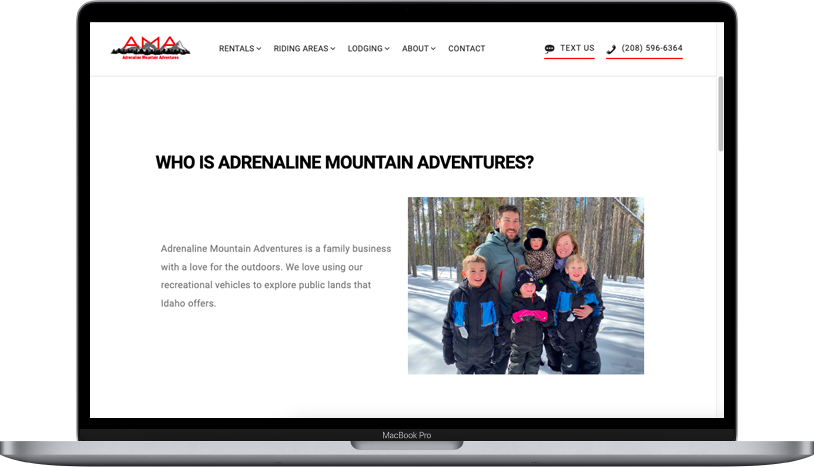Image resolution: width=814 pixels, height=468 pixels.
Task: Click the text message bubble icon
Action: (549, 49)
